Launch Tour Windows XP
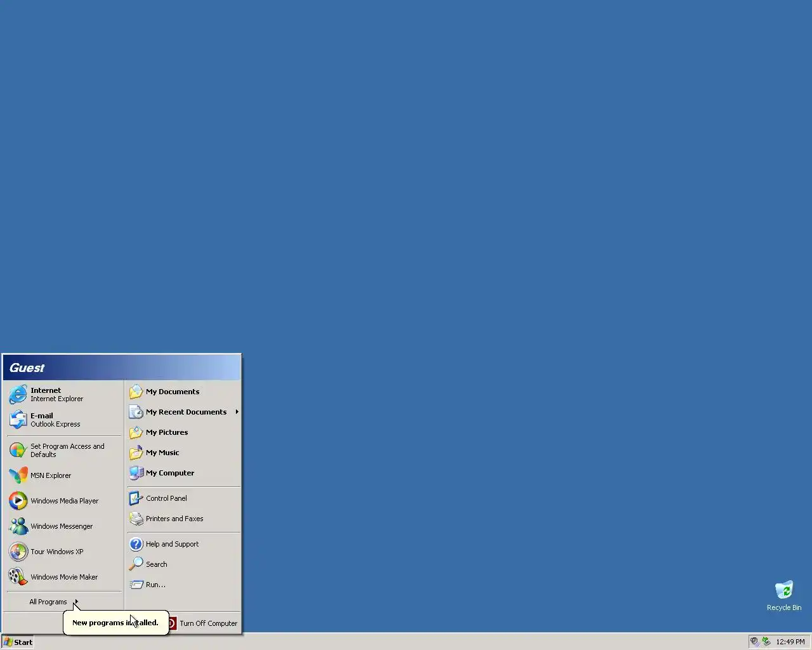 coord(63,552)
